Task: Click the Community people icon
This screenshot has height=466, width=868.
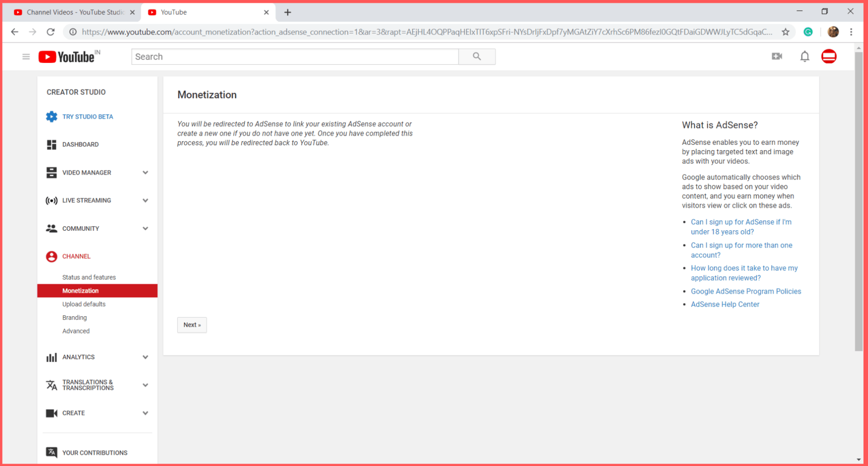Action: point(51,228)
